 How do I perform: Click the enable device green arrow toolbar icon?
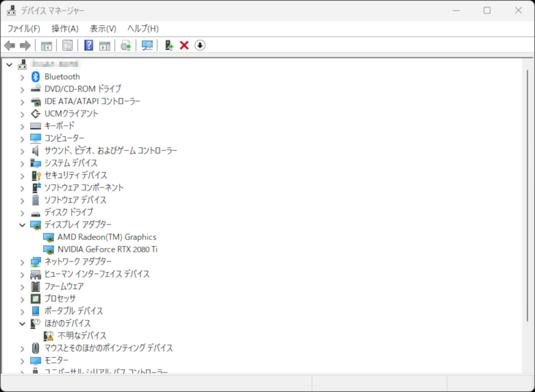click(x=169, y=45)
